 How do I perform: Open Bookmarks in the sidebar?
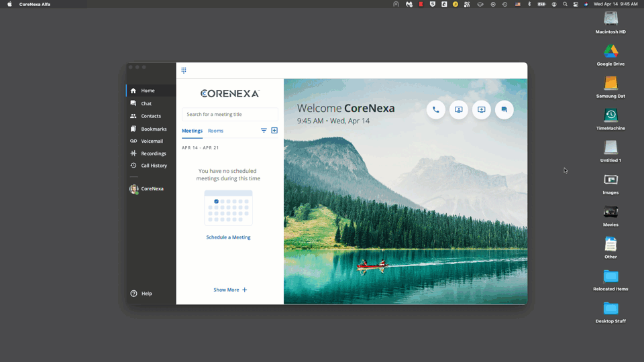pos(151,129)
